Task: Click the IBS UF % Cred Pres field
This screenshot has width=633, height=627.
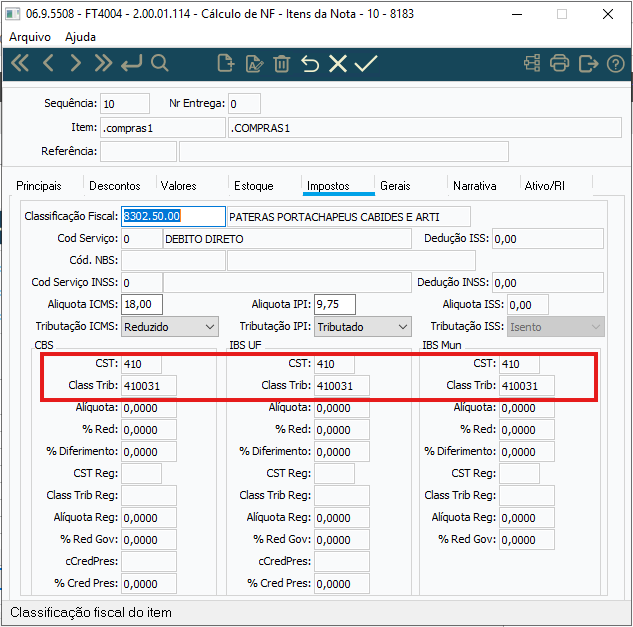Action: pos(342,584)
